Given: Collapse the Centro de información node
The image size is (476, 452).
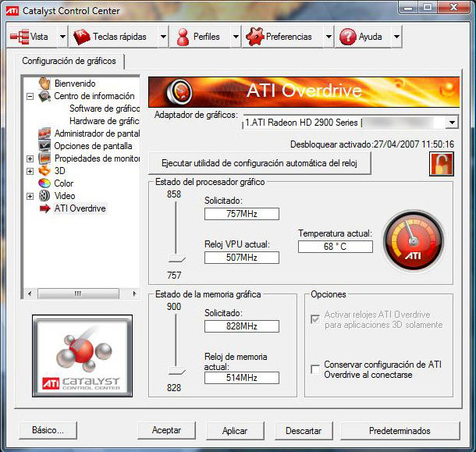Looking at the screenshot, I should point(30,97).
